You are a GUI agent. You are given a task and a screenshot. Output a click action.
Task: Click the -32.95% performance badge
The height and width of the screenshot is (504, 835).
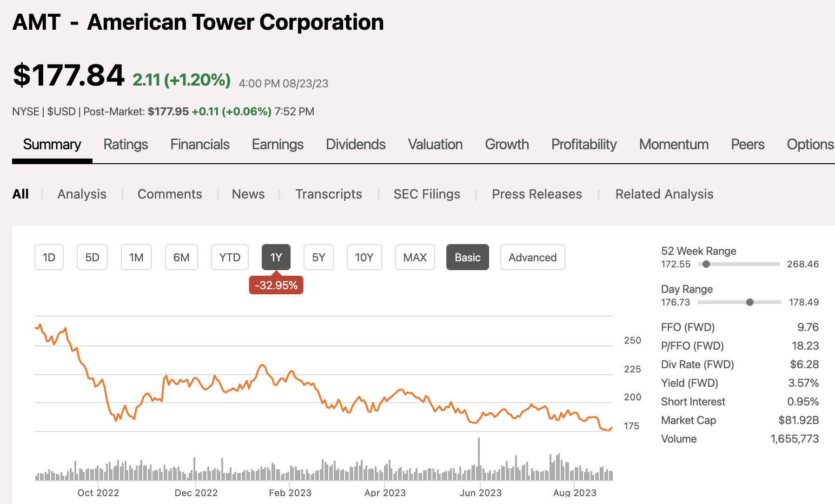tap(276, 285)
